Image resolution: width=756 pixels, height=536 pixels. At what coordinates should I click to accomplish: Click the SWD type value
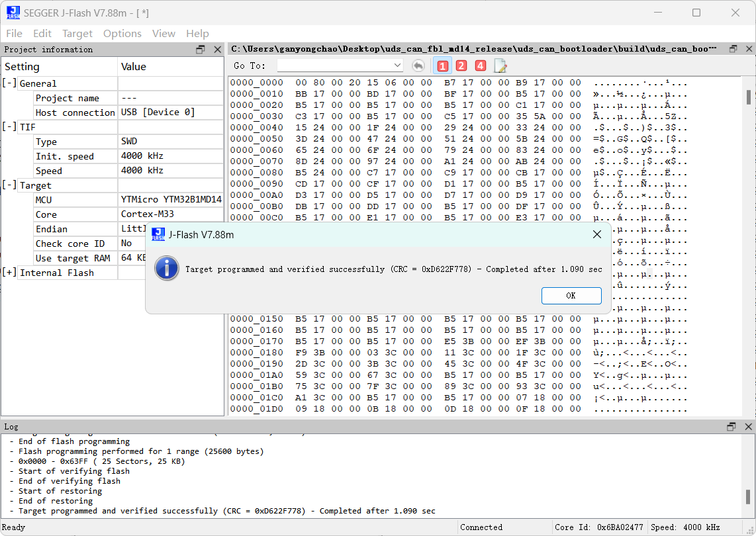click(x=129, y=141)
